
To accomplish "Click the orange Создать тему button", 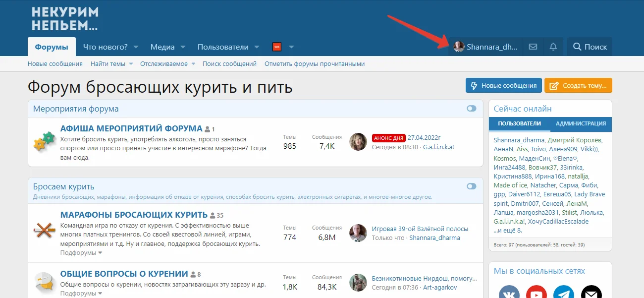I will pos(579,85).
